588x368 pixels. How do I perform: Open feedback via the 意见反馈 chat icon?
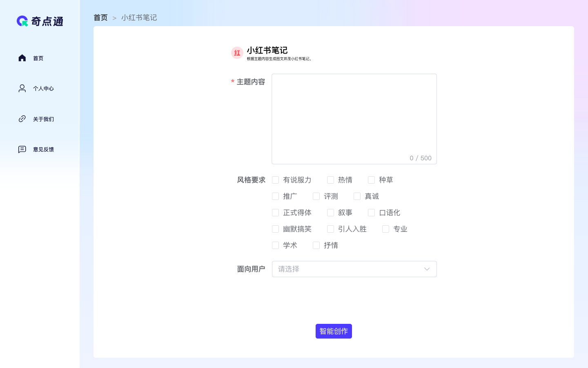click(22, 149)
